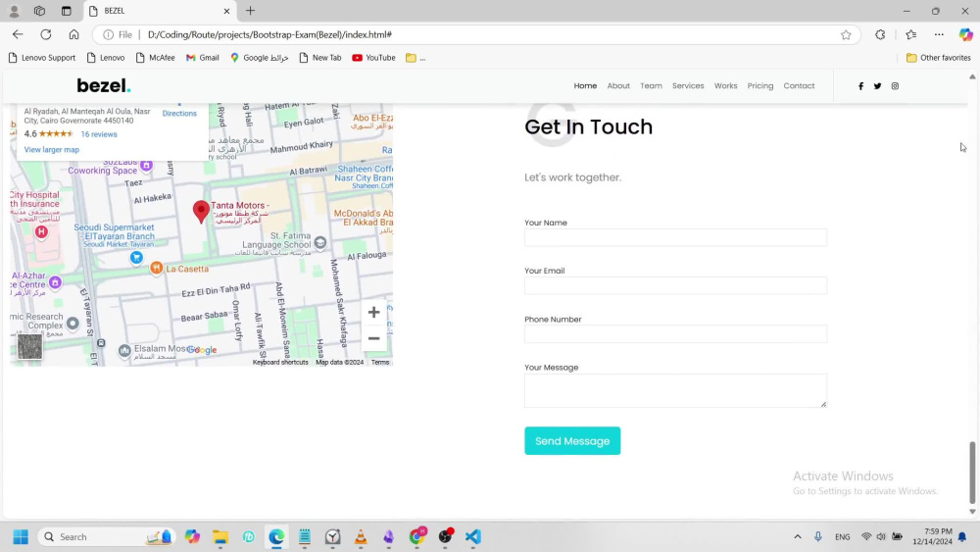Focus the Phone Number field
This screenshot has width=980, height=552.
tap(675, 333)
